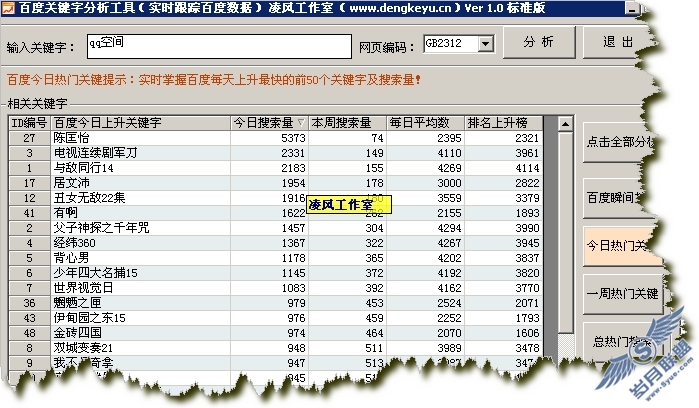The width and height of the screenshot is (699, 408).
Task: Sort by 今日搜索量 column header
Action: (x=269, y=123)
